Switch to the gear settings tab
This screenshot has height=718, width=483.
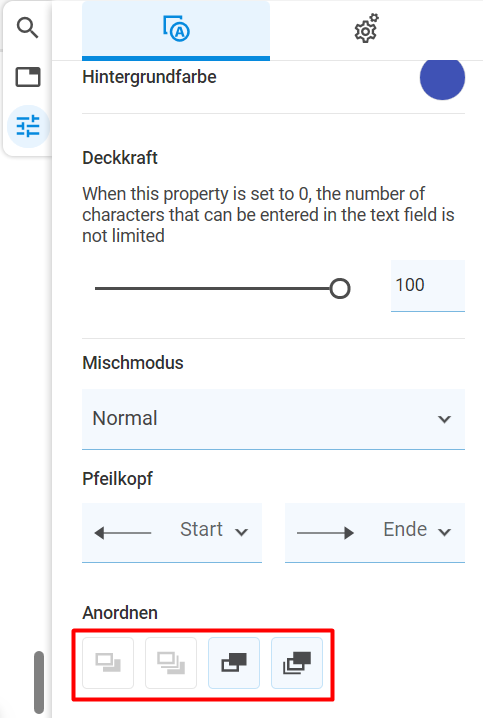(366, 29)
